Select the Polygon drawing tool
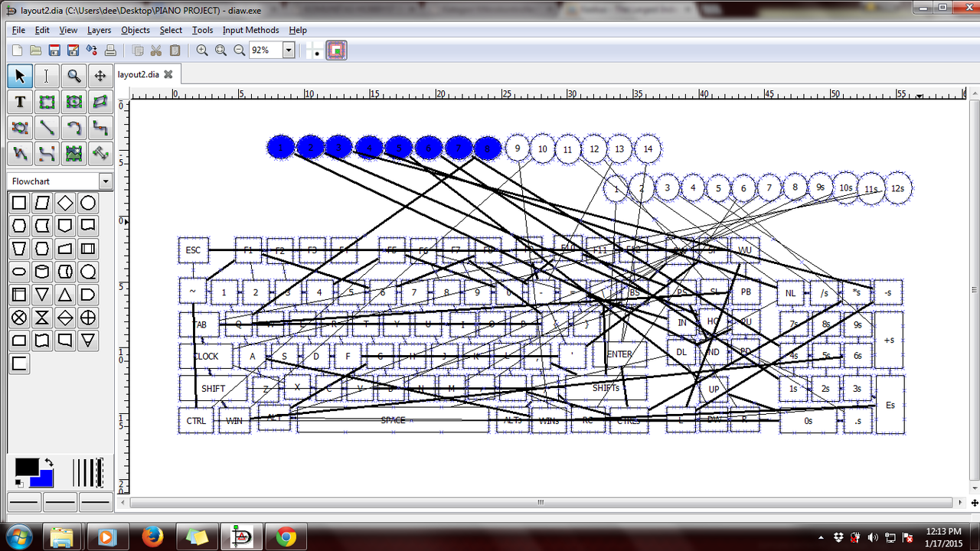This screenshot has width=980, height=551. click(100, 102)
